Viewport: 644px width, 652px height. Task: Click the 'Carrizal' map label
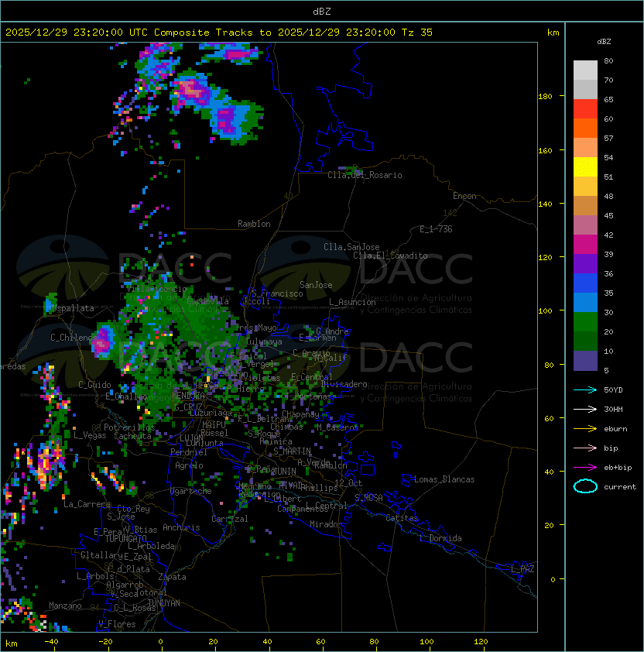click(x=230, y=519)
